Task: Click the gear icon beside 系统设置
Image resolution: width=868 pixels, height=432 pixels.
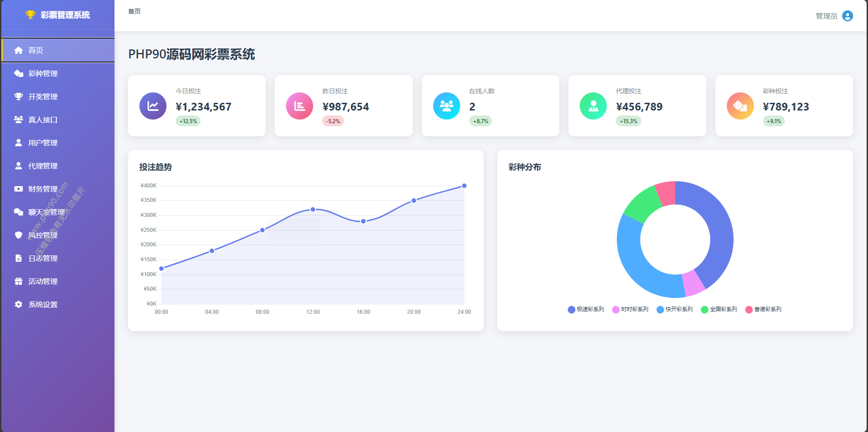Action: click(x=19, y=304)
